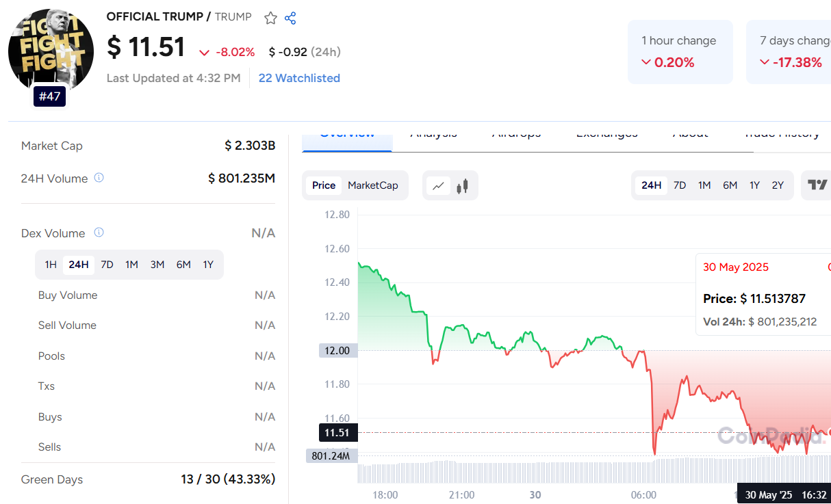Open TradingView chart icon
The height and width of the screenshot is (504, 831).
817,185
